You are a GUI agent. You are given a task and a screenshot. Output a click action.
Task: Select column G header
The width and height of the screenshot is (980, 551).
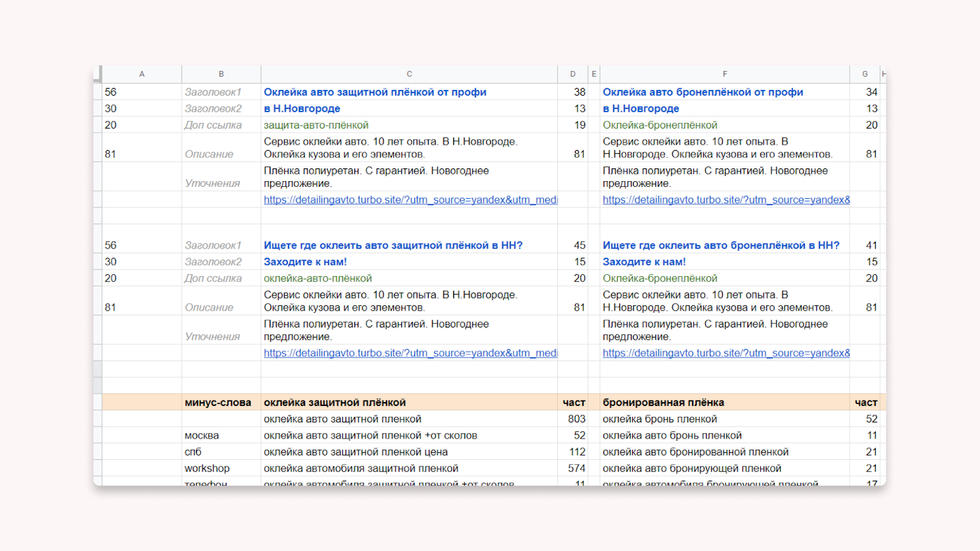point(865,74)
